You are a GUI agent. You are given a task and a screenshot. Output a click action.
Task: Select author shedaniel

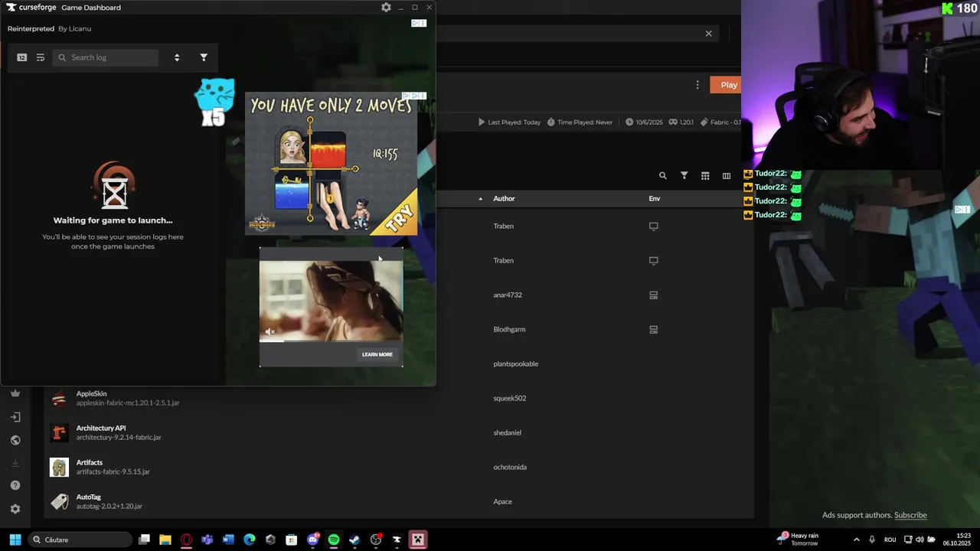point(507,433)
